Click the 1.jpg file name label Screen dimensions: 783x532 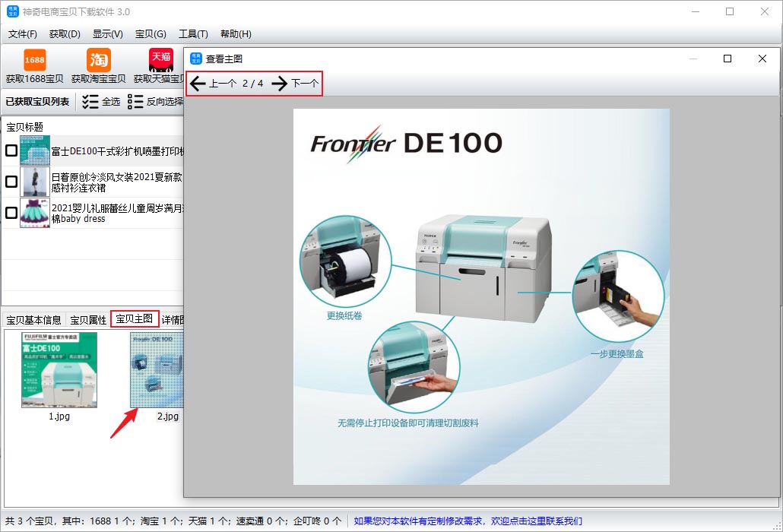coord(59,416)
